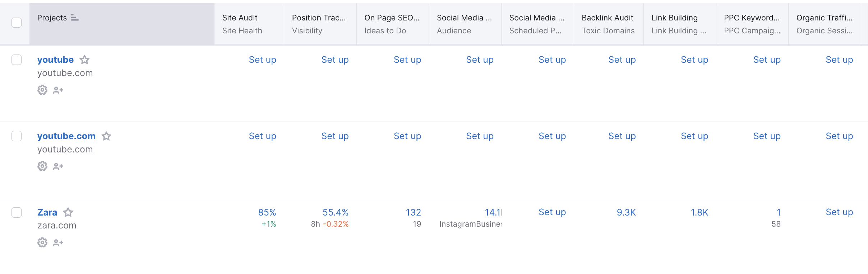868x274 pixels.
Task: Open settings gear for youtube.com project
Action: point(42,166)
